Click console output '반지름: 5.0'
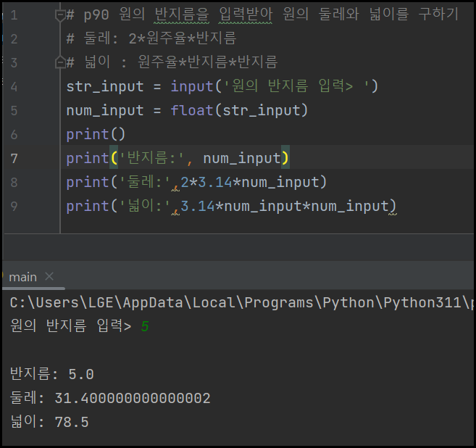 point(52,374)
